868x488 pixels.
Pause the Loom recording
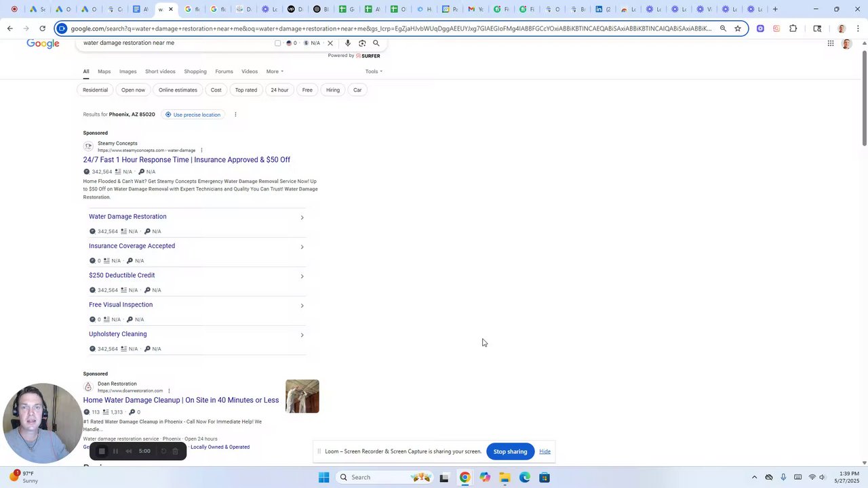[115, 451]
